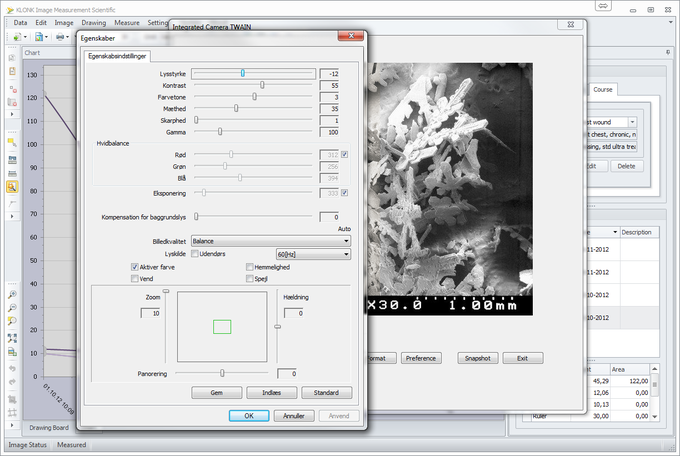
Task: Open the 60[Hz] frequency dropdown
Action: [x=313, y=254]
